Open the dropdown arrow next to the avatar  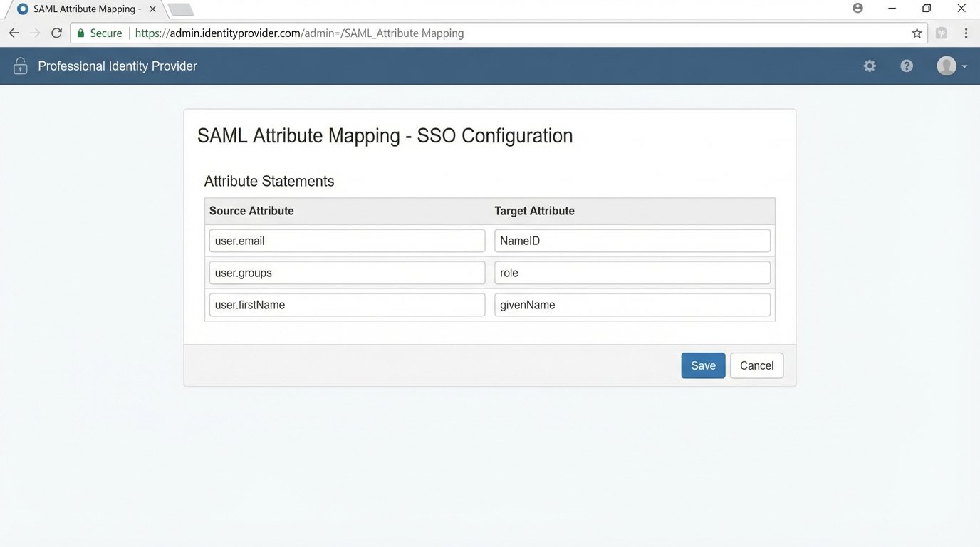(x=964, y=68)
